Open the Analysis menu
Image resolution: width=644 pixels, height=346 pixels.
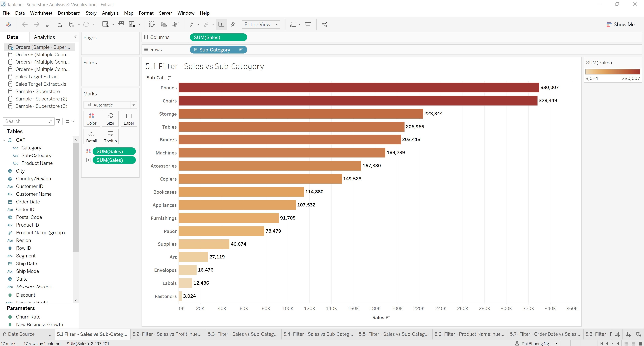pos(110,13)
